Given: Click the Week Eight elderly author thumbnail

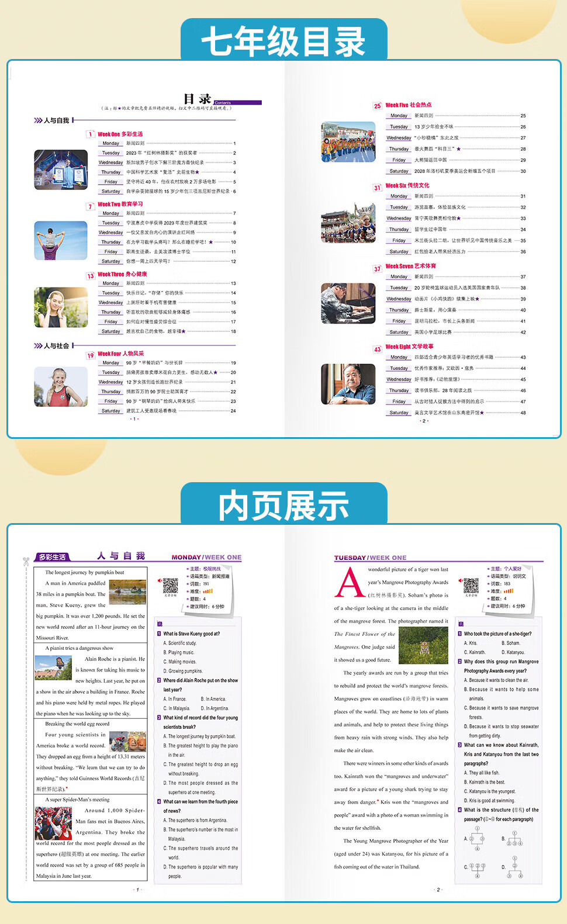Looking at the screenshot, I should click(x=348, y=384).
